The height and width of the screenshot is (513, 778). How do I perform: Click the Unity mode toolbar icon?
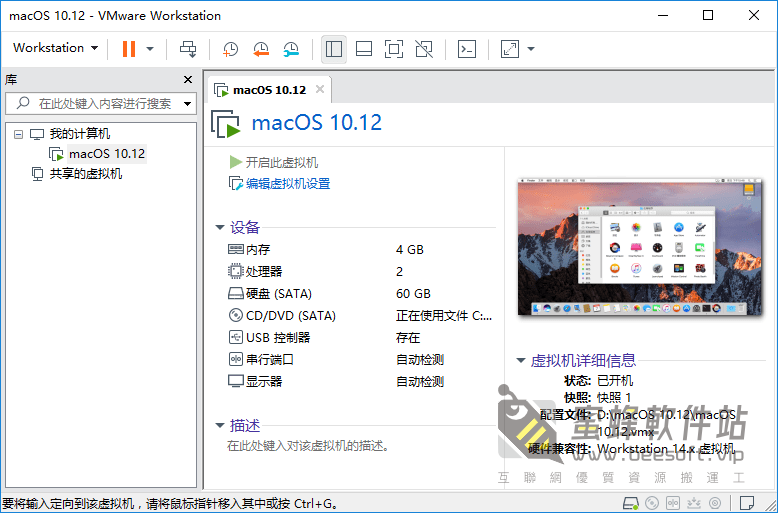(424, 49)
